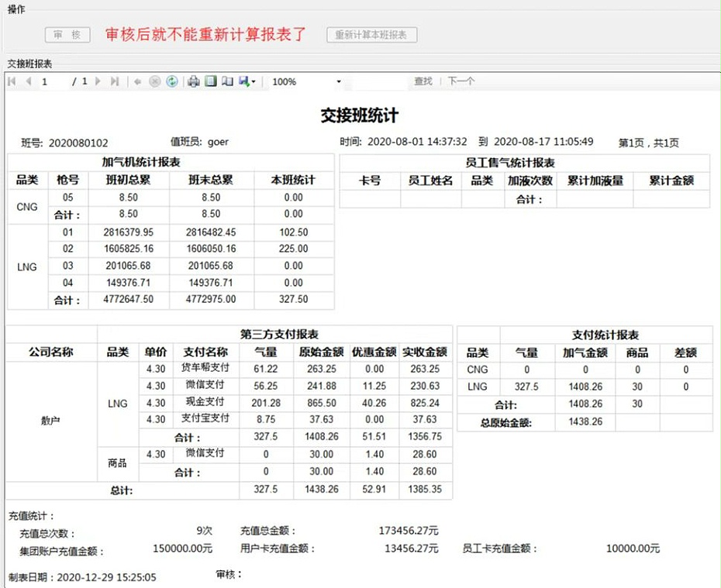Open the 100% zoom dropdown
The image size is (721, 588).
click(x=337, y=81)
